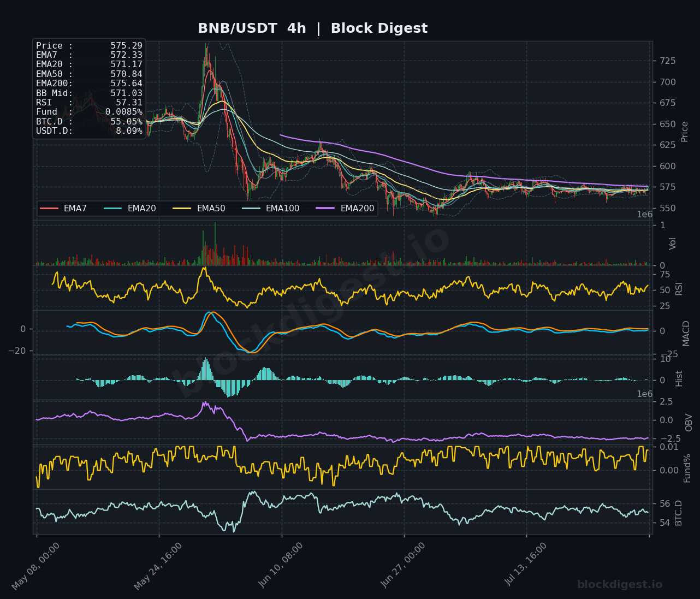The image size is (700, 599).
Task: Click the May 08, 00:00 date tick
Action: pos(37,566)
